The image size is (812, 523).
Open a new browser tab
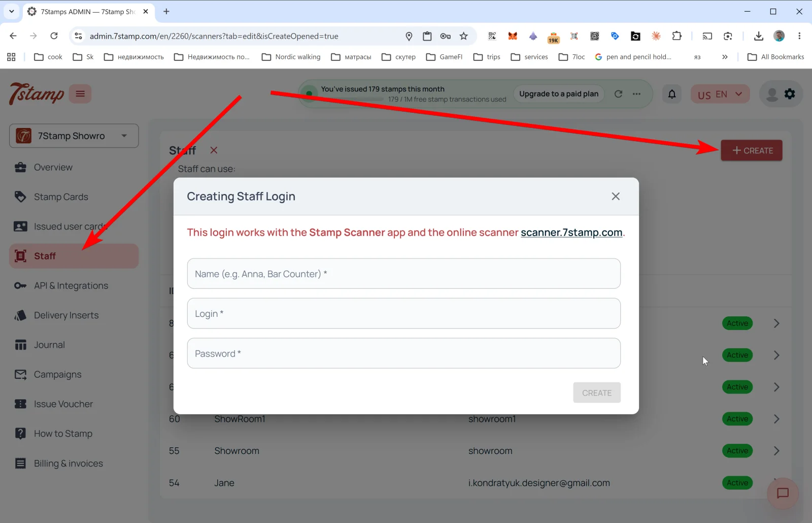click(166, 11)
